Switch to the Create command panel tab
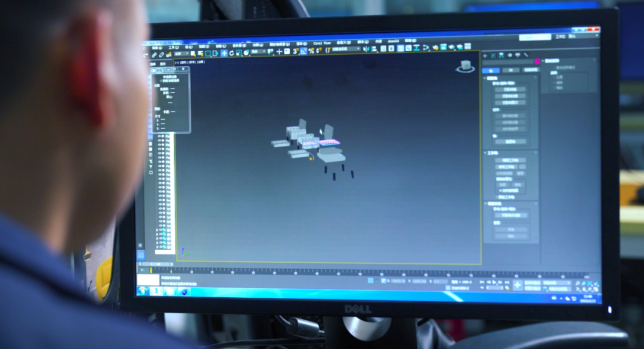 click(485, 56)
